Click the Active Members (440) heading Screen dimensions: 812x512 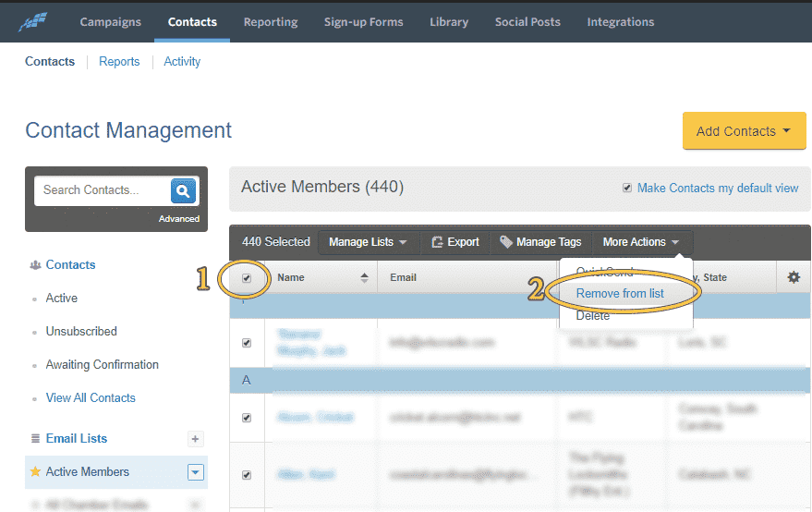point(322,187)
